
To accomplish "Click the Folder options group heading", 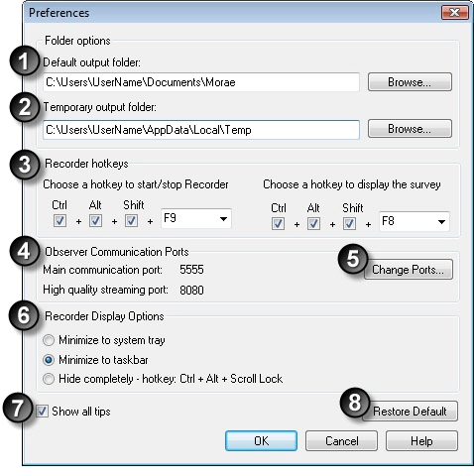I will pyautogui.click(x=77, y=41).
